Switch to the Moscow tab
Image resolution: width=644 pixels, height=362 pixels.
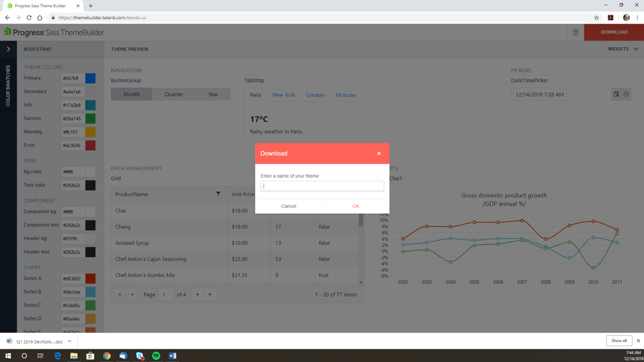coord(345,95)
